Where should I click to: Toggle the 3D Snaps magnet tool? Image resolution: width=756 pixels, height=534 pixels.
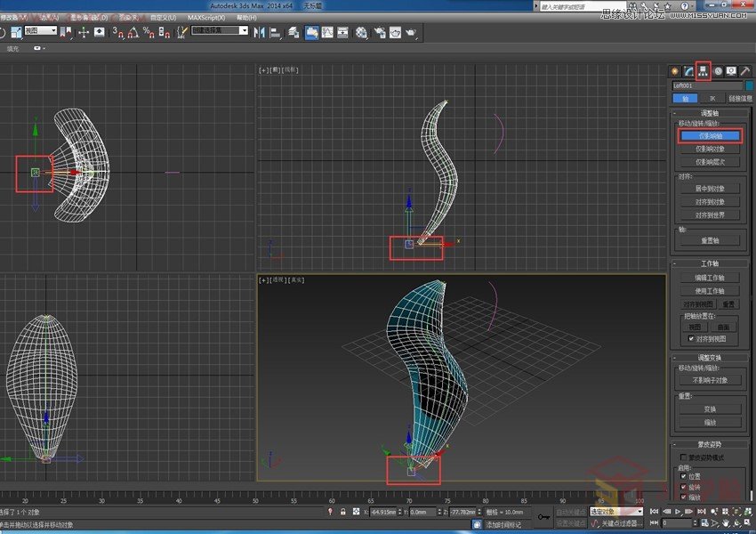pos(118,32)
